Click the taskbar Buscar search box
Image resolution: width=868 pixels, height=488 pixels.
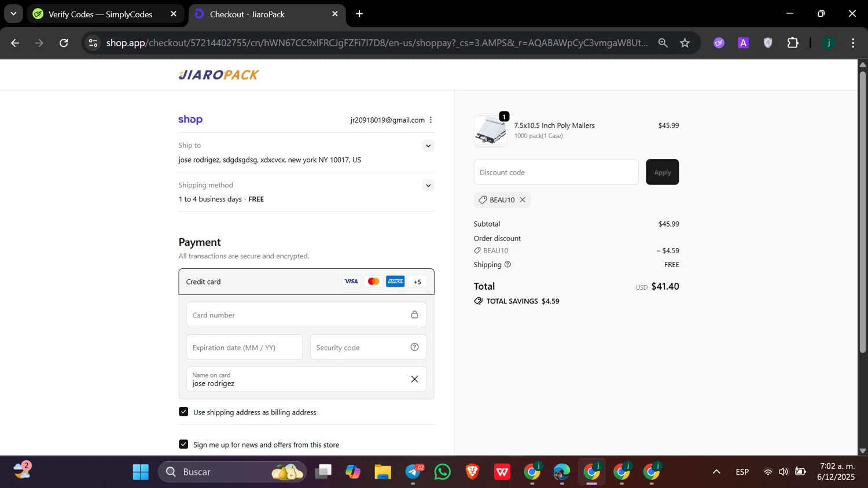(x=233, y=472)
